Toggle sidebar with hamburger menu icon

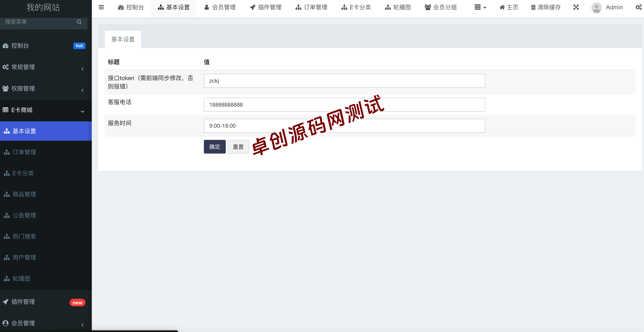point(101,7)
